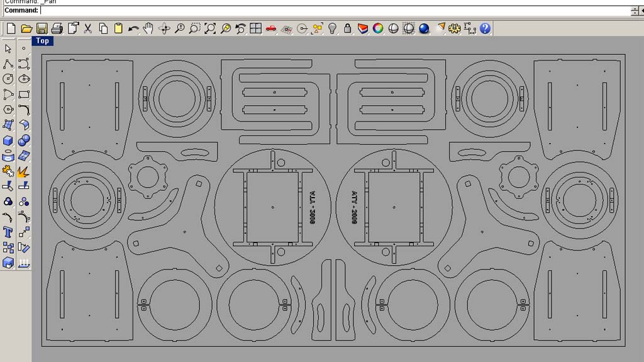Select the single Point tool
The height and width of the screenshot is (362, 644).
(24, 48)
